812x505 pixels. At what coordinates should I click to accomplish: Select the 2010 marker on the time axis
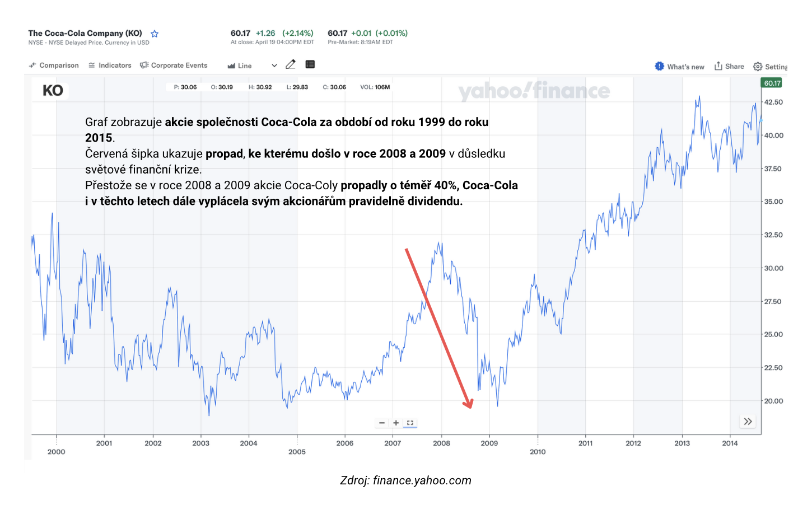tap(538, 451)
